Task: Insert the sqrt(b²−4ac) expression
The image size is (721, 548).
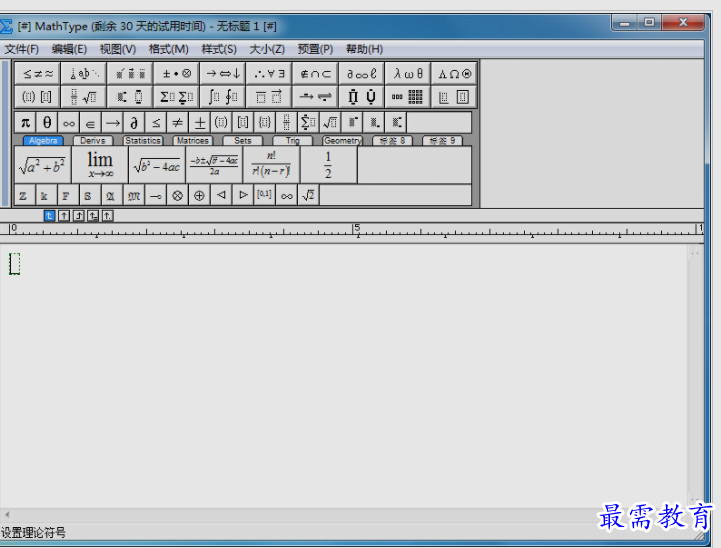Action: coord(157,165)
